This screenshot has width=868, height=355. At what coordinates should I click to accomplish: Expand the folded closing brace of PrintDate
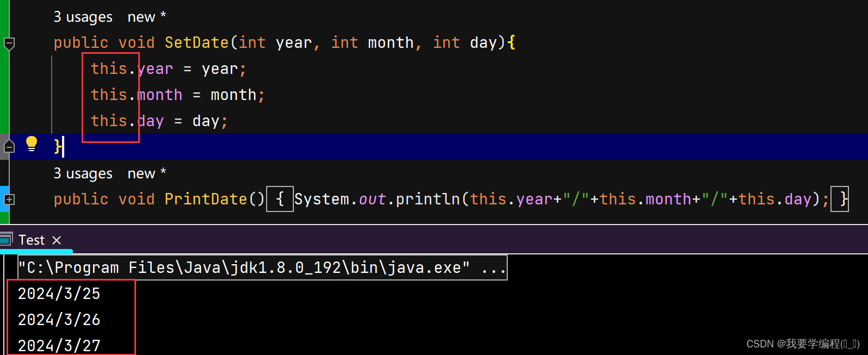(840, 199)
